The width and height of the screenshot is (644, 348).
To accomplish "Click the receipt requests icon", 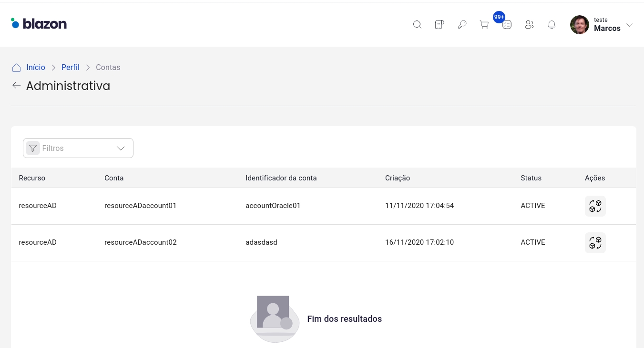I will (x=440, y=25).
